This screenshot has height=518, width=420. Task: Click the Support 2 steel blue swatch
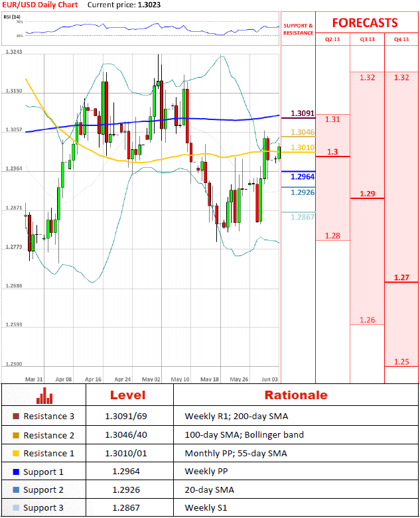(x=16, y=489)
